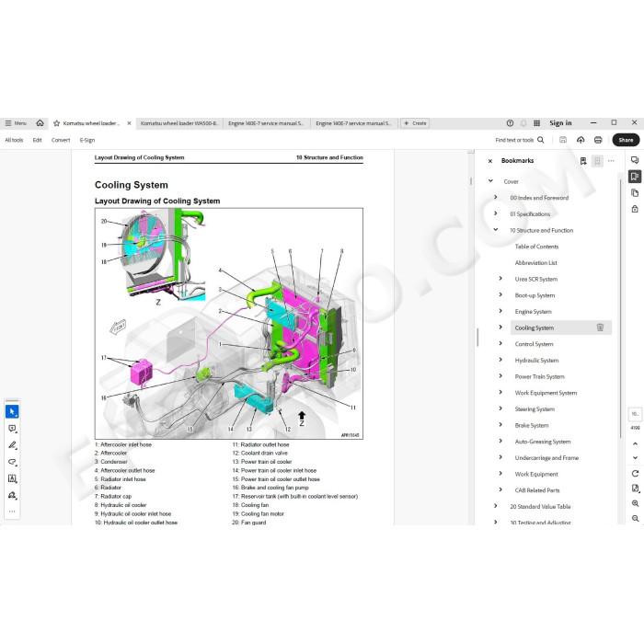The image size is (644, 644).
Task: Close the Bookmarks panel
Action: 490,161
